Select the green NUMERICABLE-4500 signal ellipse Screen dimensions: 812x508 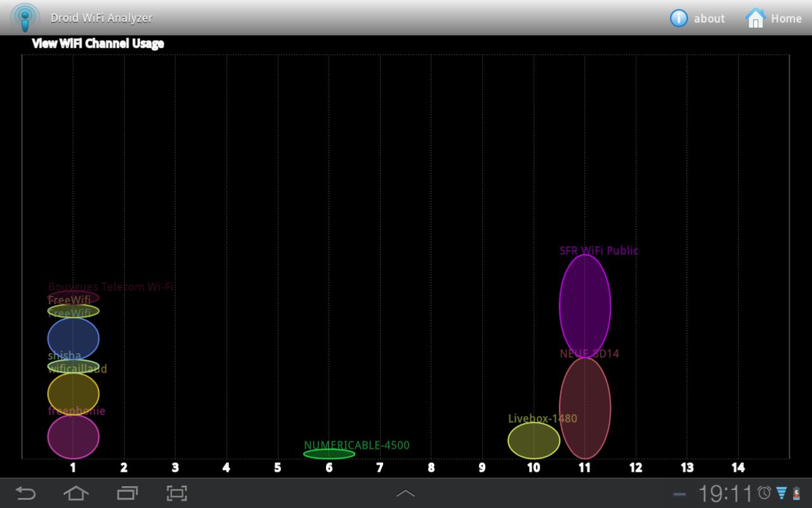[329, 453]
